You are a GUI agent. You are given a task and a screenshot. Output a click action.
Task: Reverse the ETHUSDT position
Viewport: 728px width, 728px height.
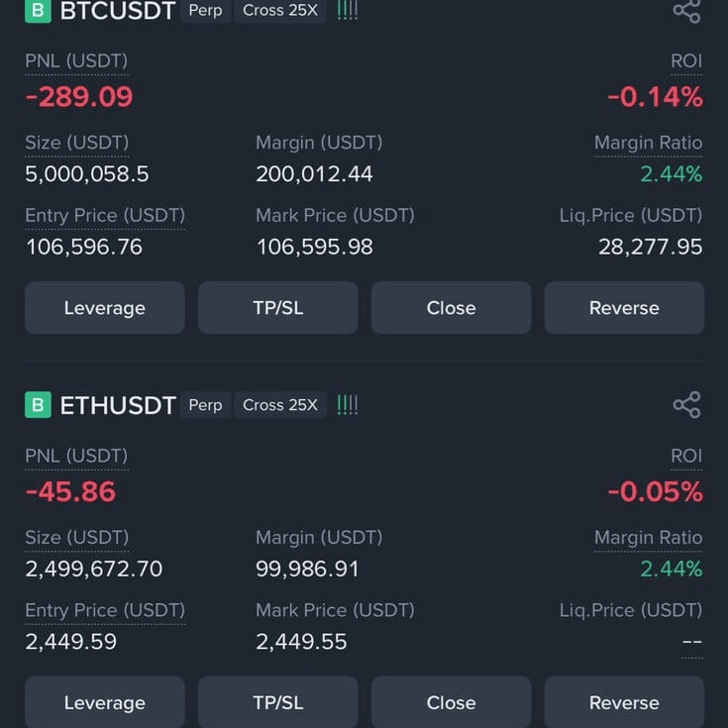[x=624, y=702]
